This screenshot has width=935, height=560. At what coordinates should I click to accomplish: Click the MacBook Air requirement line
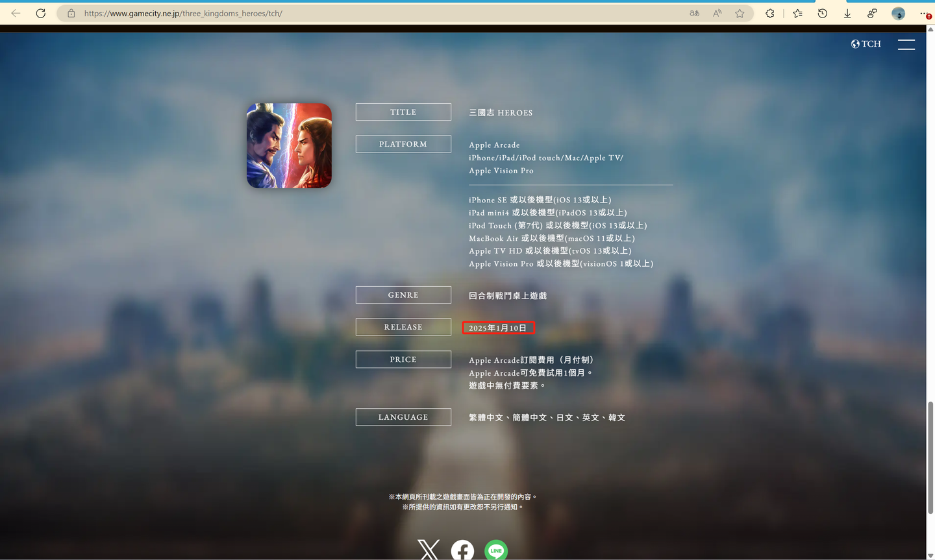[552, 238]
